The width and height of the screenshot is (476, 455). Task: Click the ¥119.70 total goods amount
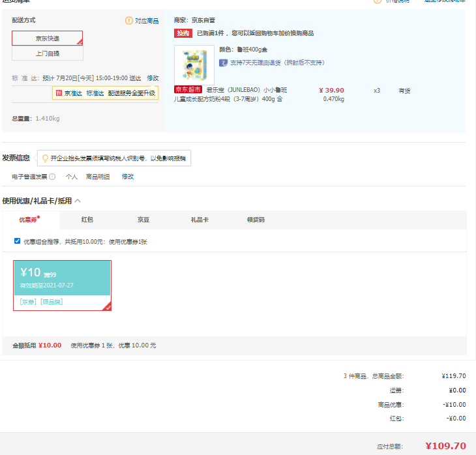pyautogui.click(x=454, y=376)
